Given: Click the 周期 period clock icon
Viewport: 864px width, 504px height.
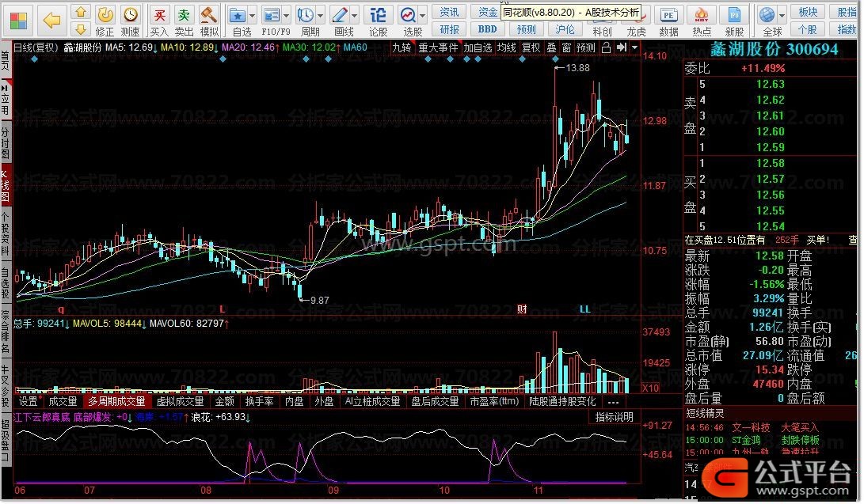Looking at the screenshot, I should (x=305, y=15).
